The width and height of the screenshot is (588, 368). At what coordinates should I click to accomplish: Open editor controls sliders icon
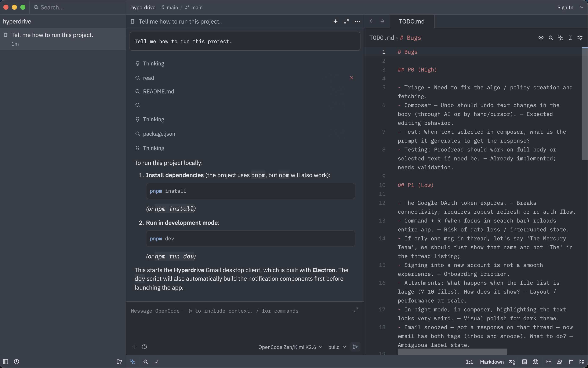click(580, 38)
